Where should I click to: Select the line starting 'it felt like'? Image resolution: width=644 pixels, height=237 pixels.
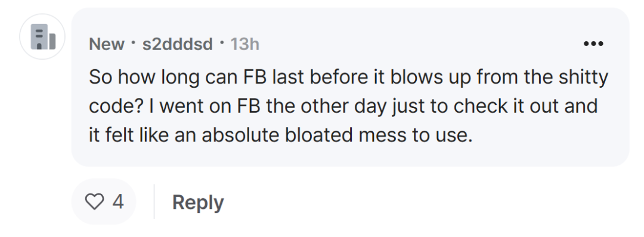coord(281,135)
